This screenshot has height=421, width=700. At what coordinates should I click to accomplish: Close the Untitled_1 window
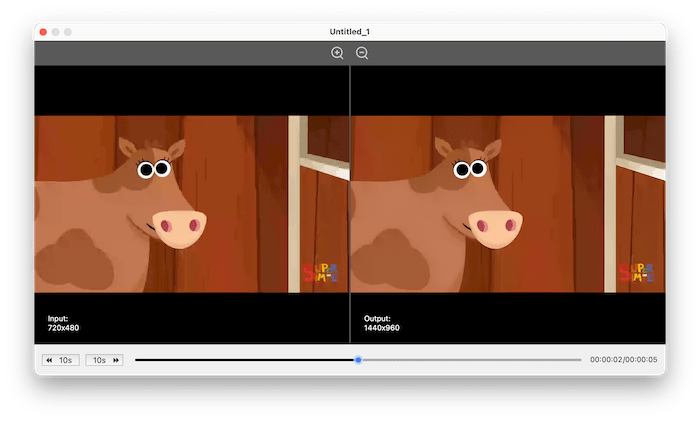[43, 32]
